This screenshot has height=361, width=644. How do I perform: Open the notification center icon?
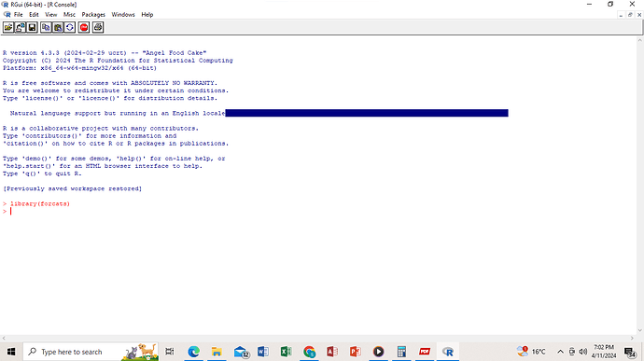pos(630,352)
